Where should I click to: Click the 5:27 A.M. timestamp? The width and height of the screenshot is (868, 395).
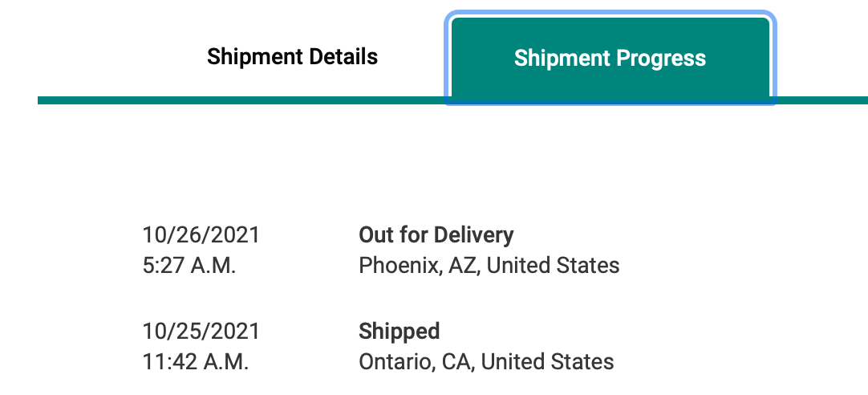pyautogui.click(x=189, y=266)
